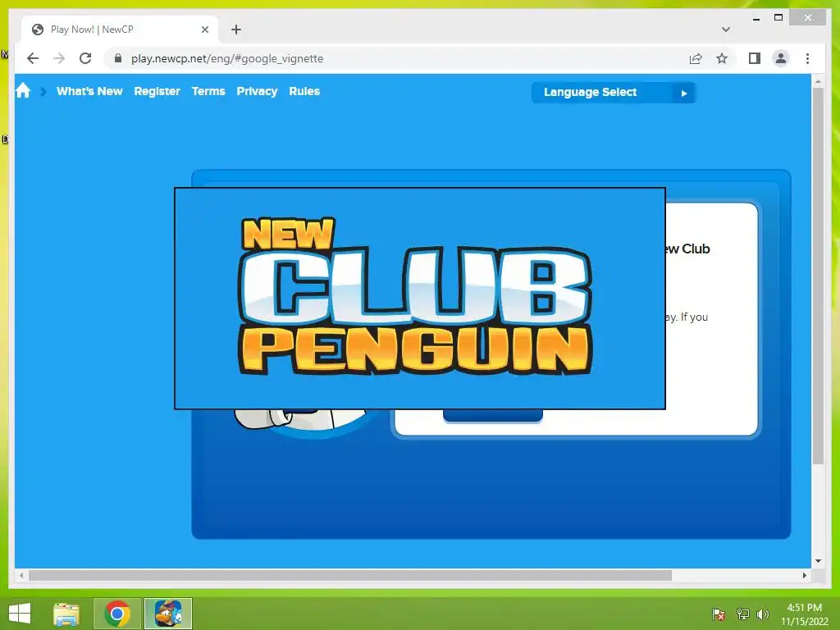Image resolution: width=840 pixels, height=630 pixels.
Task: Open the Windows Start menu
Action: point(20,614)
